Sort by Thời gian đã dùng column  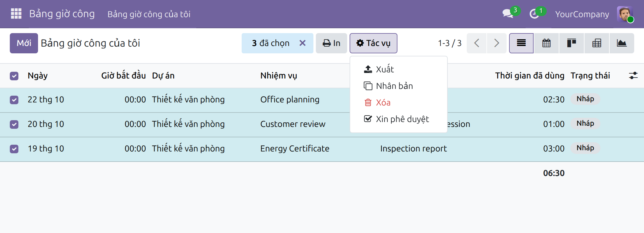pos(530,76)
